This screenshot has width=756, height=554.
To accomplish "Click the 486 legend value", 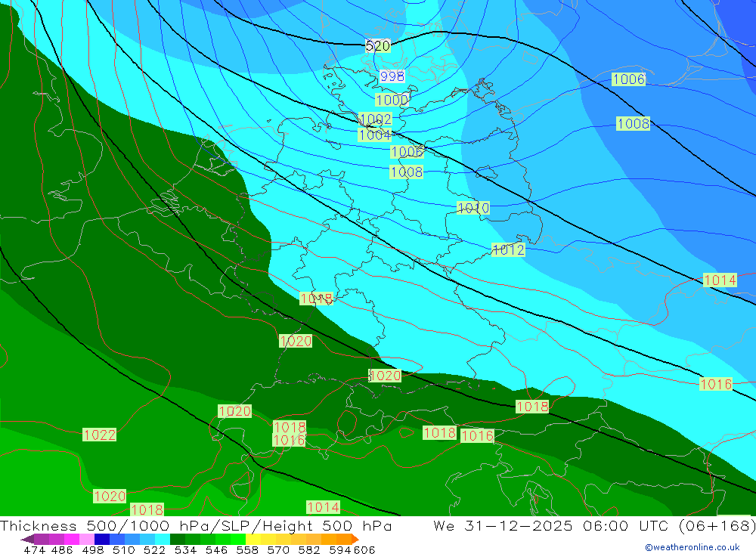I will (62, 549).
